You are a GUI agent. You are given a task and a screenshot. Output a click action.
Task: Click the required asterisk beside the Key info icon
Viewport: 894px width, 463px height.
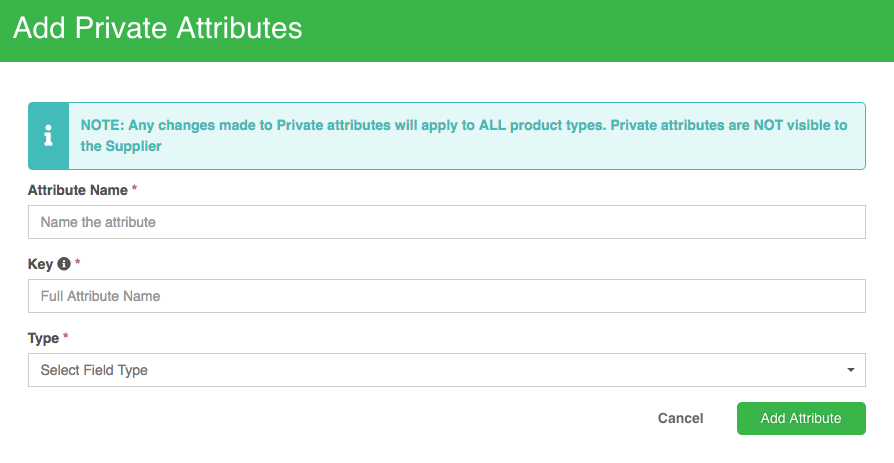[x=78, y=262]
